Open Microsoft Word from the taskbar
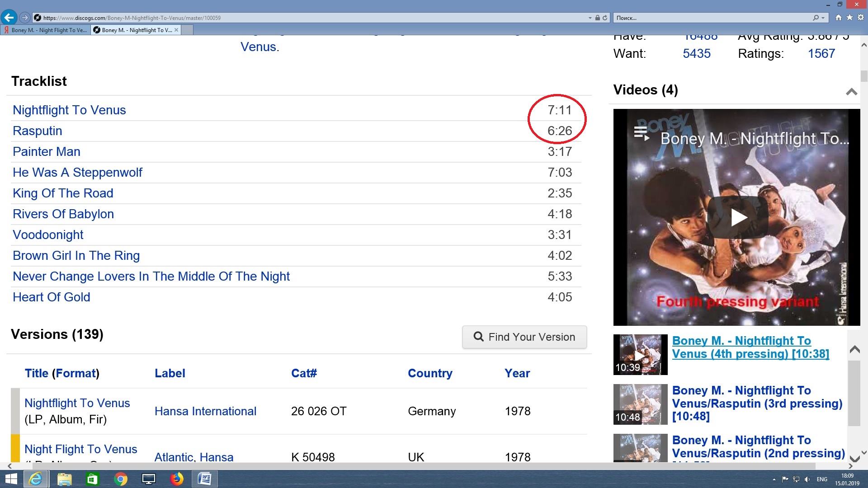This screenshot has height=488, width=868. pos(205,479)
